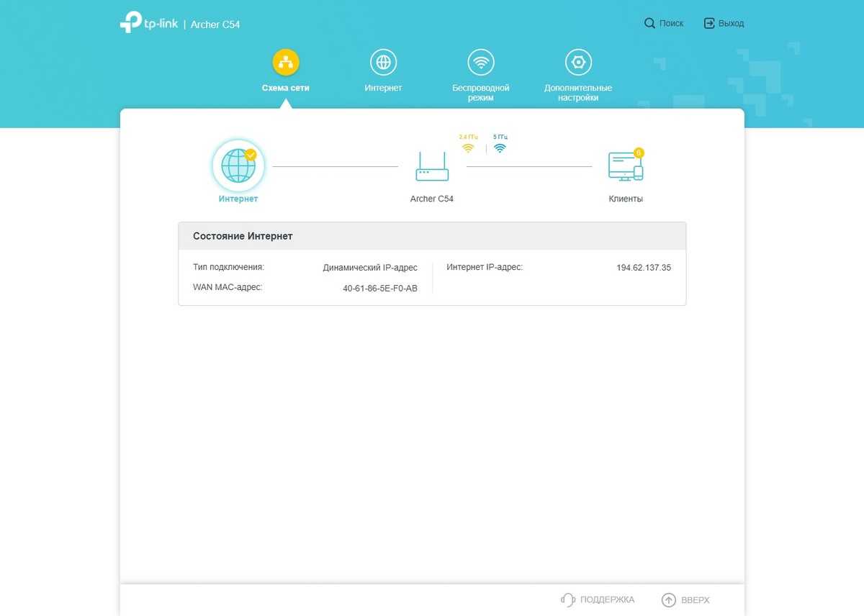Open the Схема сети yellow icon

[286, 63]
